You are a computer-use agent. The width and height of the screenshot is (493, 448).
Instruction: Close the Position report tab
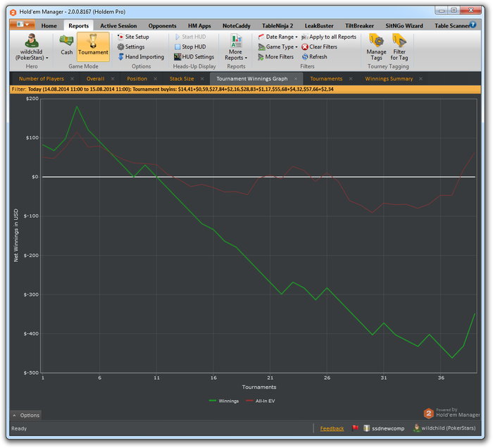coord(156,79)
